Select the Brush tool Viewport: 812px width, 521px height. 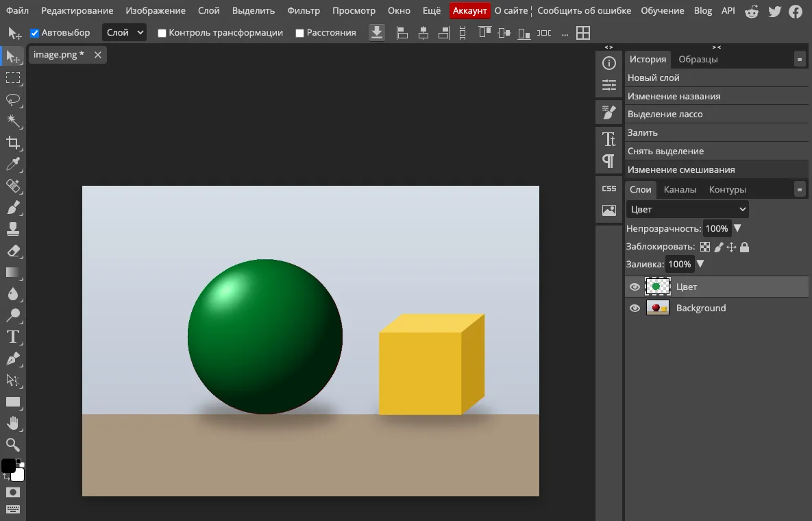coord(13,208)
